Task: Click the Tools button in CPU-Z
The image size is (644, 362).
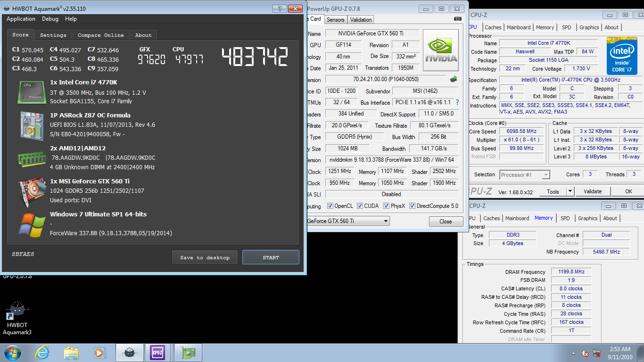Action: pyautogui.click(x=553, y=191)
